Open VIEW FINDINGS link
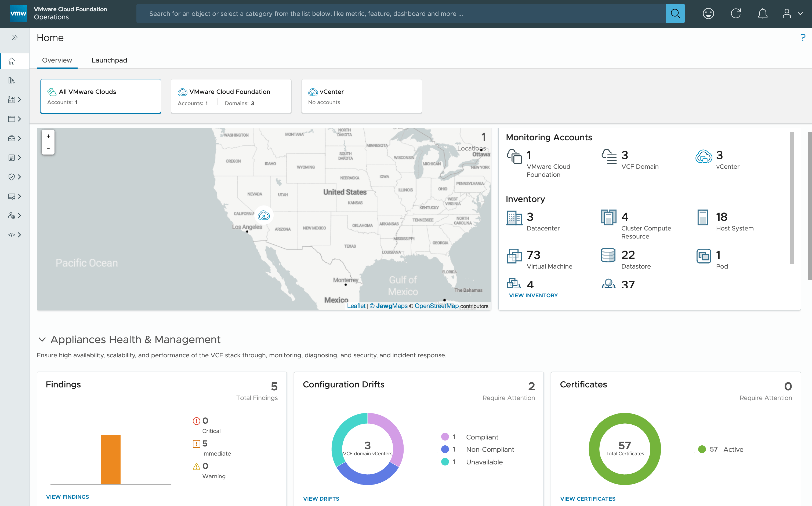Screen dimensions: 812x506 68,497
